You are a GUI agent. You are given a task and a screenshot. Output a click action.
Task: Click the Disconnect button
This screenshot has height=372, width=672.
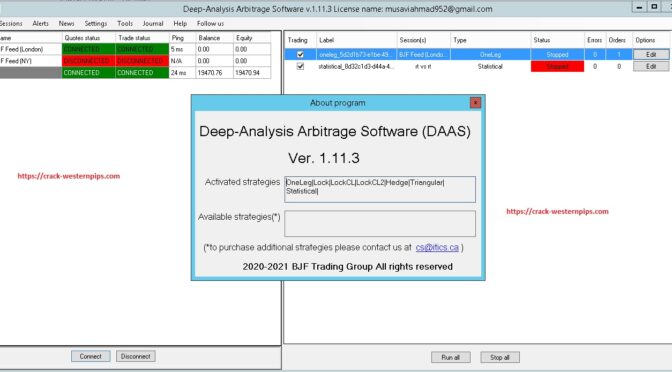(135, 356)
